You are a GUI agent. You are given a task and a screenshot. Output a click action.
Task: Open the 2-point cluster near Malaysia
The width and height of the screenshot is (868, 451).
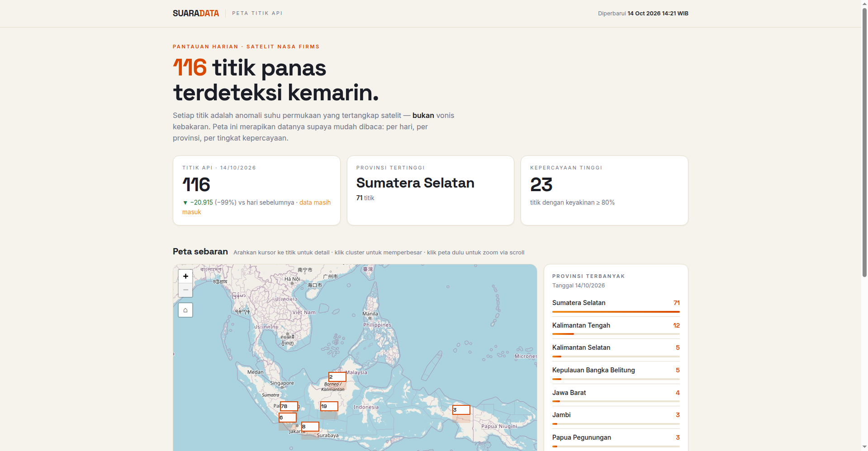[337, 377]
